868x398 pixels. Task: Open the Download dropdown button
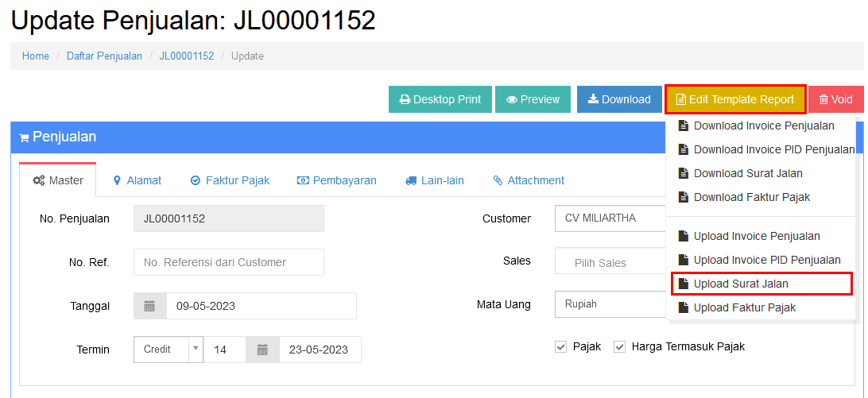pos(619,99)
